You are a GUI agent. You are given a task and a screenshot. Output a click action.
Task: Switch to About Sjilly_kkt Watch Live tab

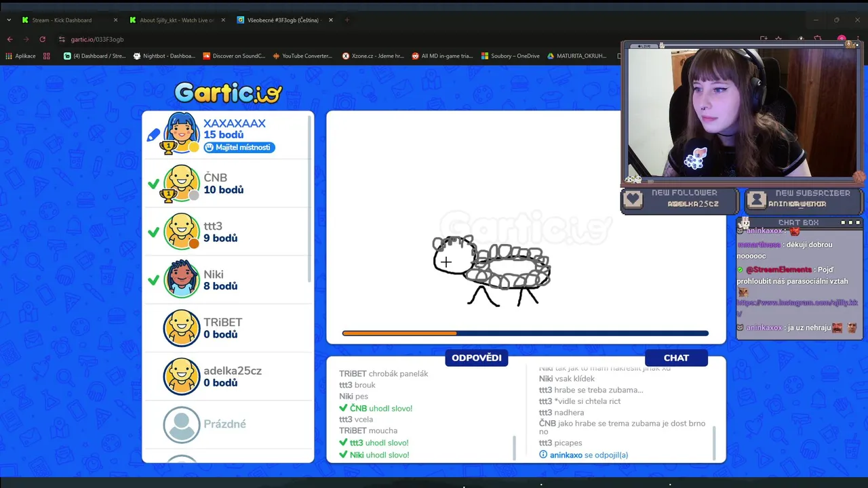click(x=176, y=20)
